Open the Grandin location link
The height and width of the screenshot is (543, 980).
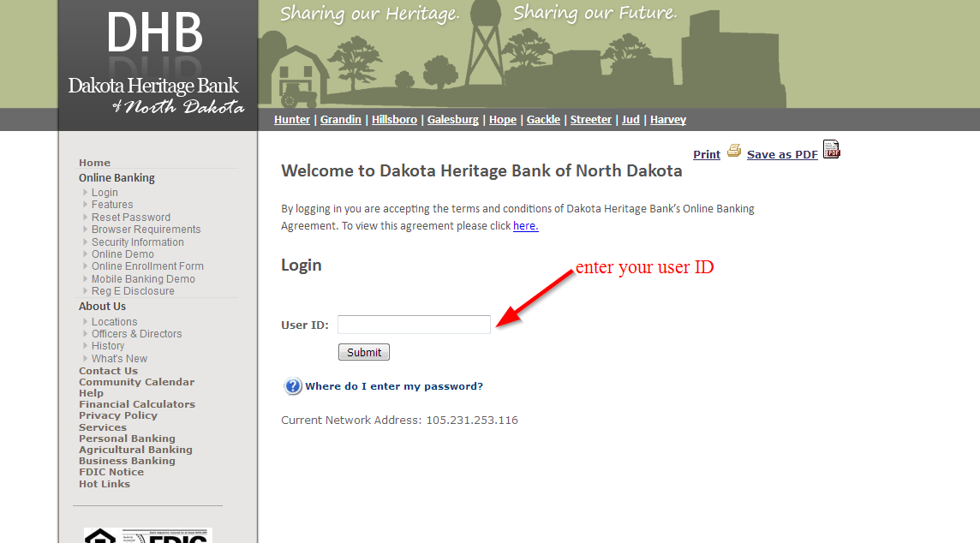pyautogui.click(x=341, y=119)
